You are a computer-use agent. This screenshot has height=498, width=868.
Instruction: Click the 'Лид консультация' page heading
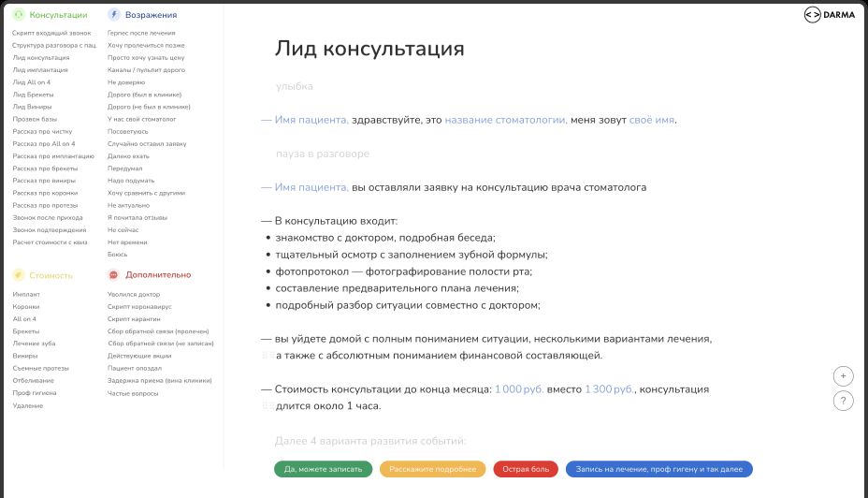tap(369, 50)
